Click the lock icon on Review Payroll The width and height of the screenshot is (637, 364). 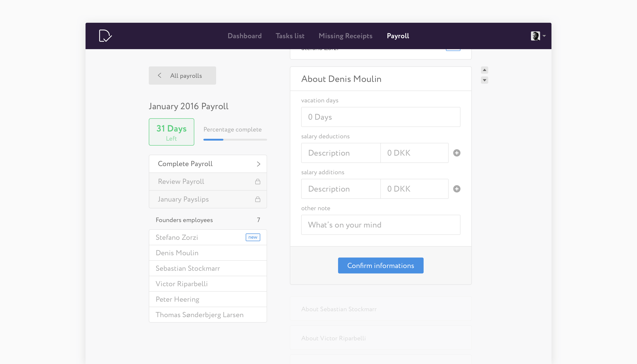pyautogui.click(x=258, y=182)
